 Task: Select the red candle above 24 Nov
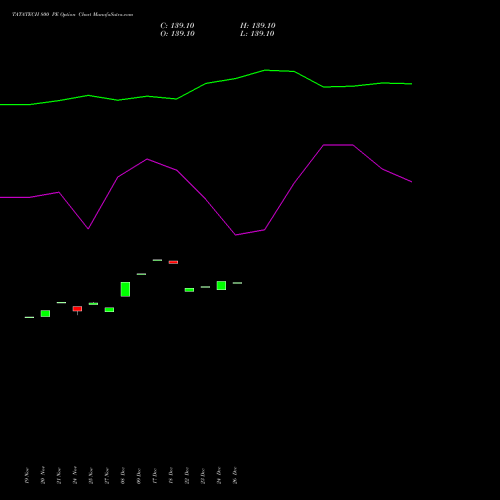coord(77,309)
